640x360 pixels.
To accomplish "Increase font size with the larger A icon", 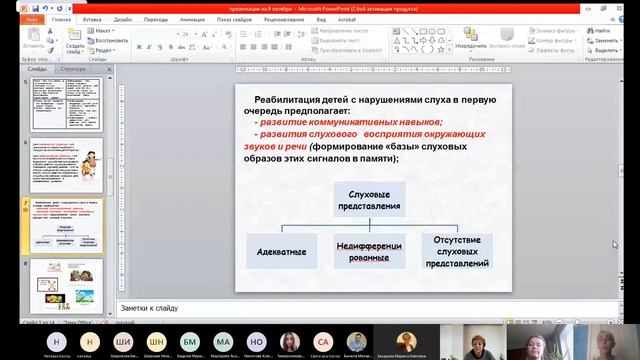I will 204,35.
